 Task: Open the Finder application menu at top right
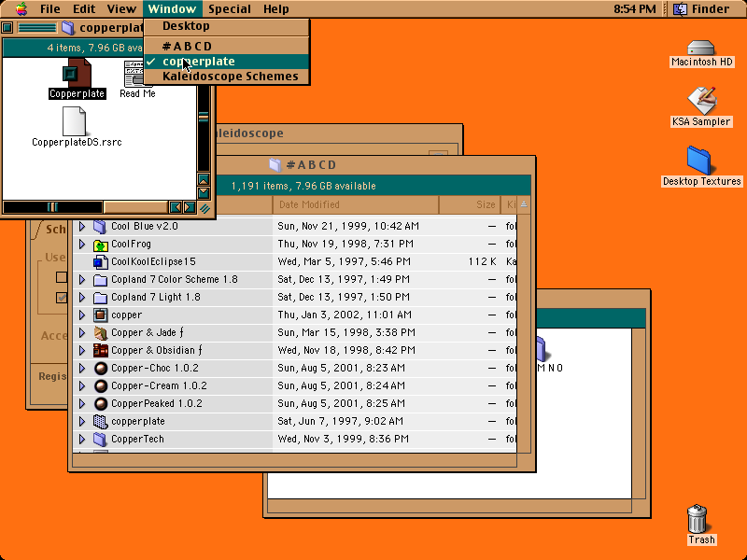(702, 8)
